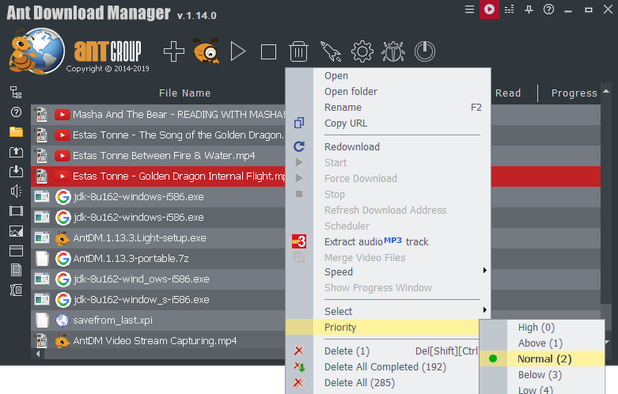Click the download arrow sidebar icon
618x394 pixels.
tap(16, 171)
